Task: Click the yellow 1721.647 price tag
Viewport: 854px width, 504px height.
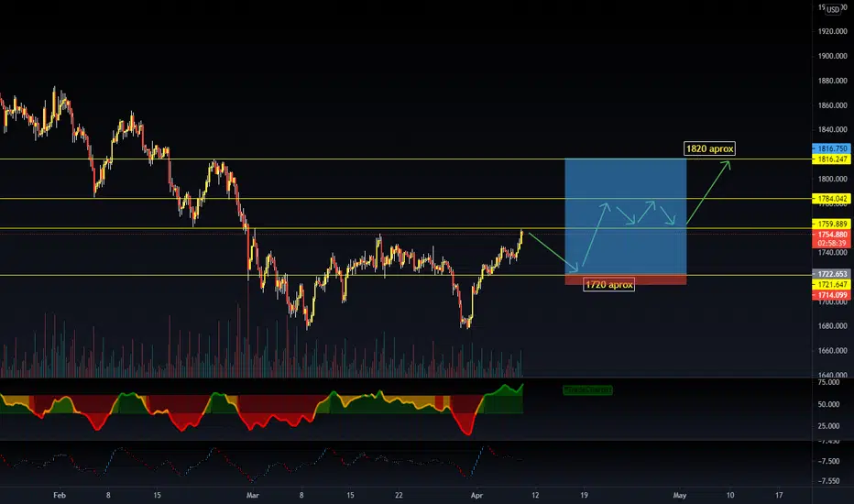Action: (x=830, y=284)
